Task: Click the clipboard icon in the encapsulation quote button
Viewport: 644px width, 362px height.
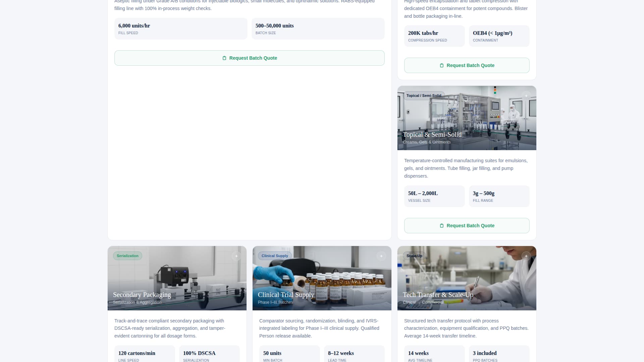Action: (442, 65)
